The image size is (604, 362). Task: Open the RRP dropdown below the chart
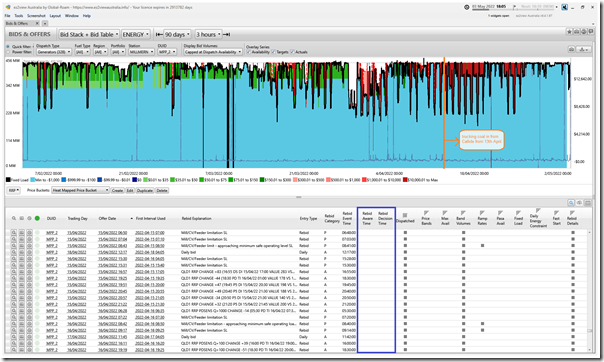(13, 190)
